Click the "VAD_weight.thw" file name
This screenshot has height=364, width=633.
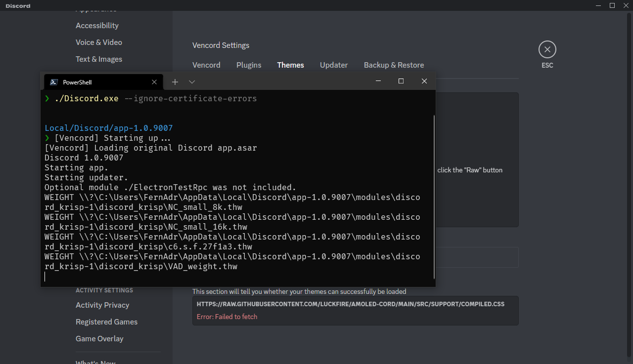click(203, 266)
